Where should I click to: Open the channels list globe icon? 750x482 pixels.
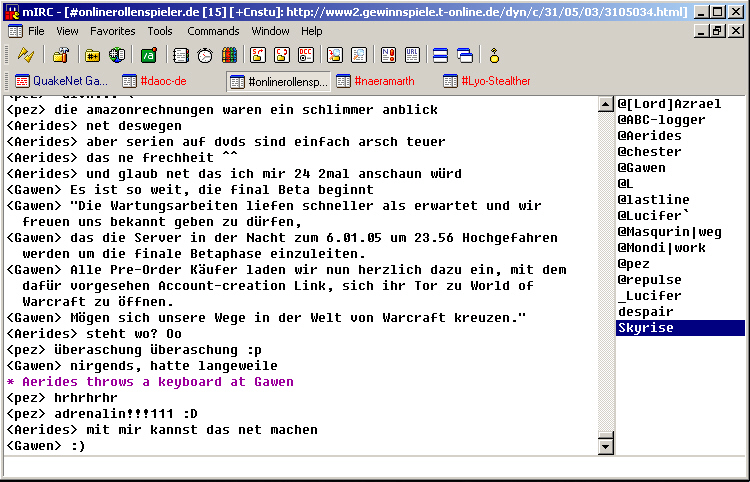pos(117,55)
